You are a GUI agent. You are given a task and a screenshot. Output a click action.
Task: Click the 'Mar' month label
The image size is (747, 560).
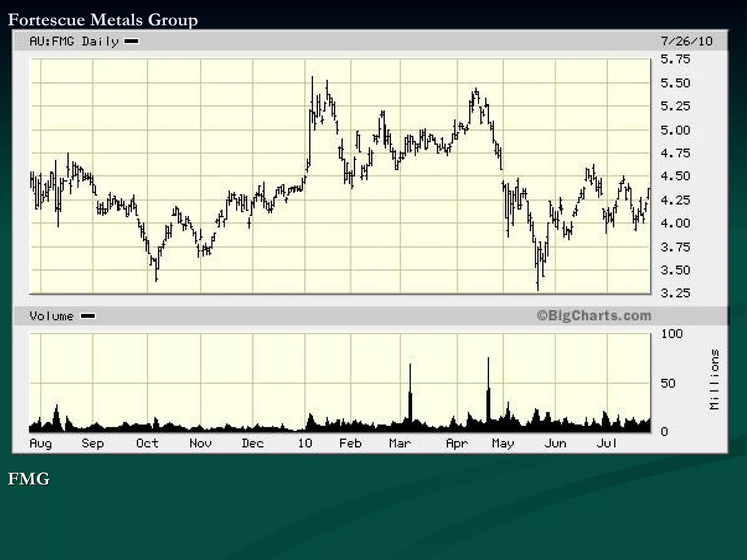[x=400, y=443]
